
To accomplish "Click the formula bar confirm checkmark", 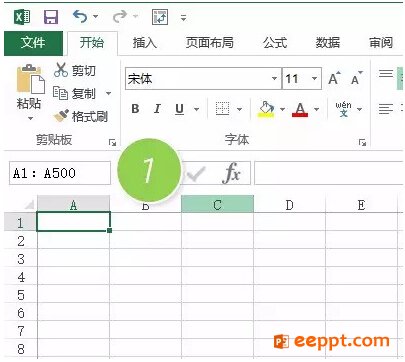I will [x=196, y=173].
